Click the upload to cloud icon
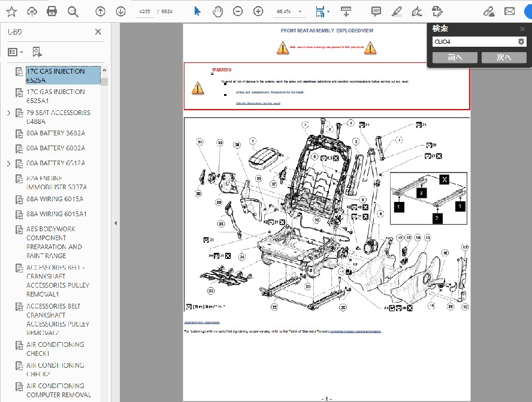 coord(32,11)
